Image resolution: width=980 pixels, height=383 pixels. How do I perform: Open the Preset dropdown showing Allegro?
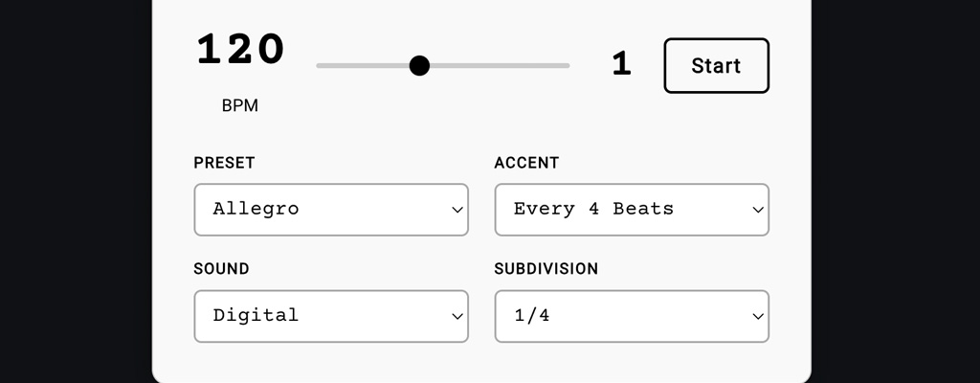pyautogui.click(x=330, y=210)
